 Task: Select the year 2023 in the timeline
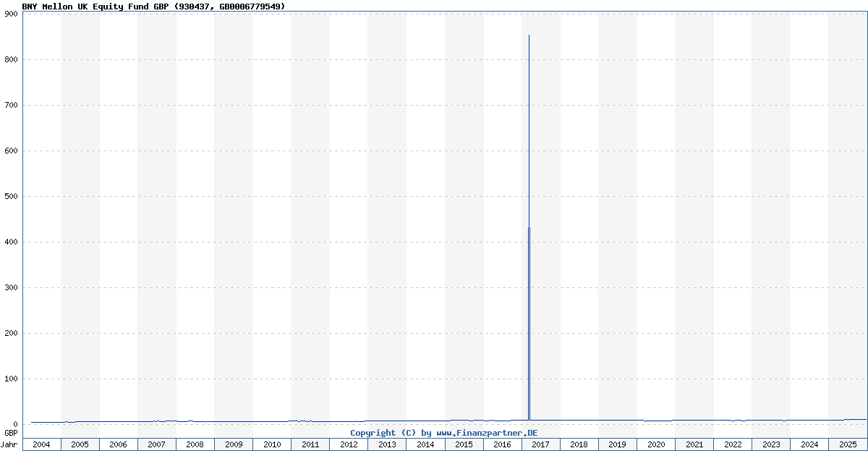point(770,444)
